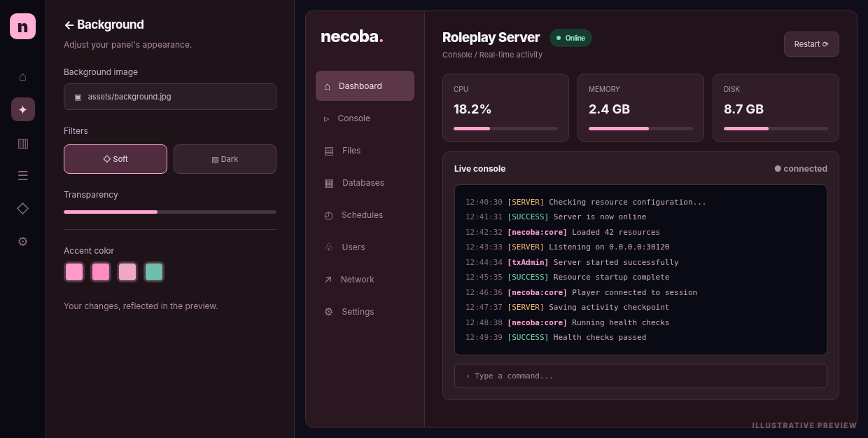Screen dimensions: 868x438
Task: Open the gear icon in left rail
Action: coord(22,241)
